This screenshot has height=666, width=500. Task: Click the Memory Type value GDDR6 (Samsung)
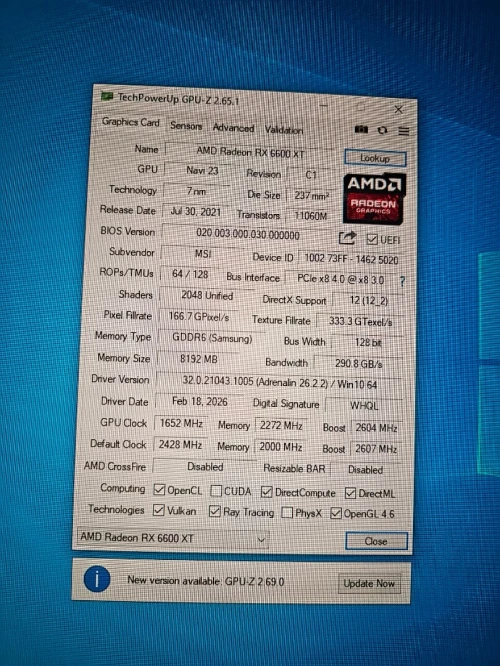pos(212,338)
